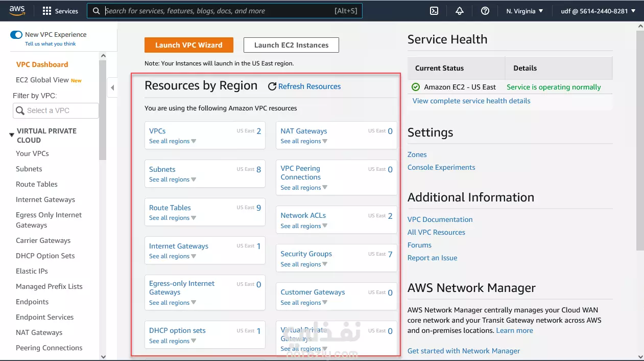The height and width of the screenshot is (361, 644).
Task: Click the green check status icon for Amazon EC2
Action: click(416, 87)
